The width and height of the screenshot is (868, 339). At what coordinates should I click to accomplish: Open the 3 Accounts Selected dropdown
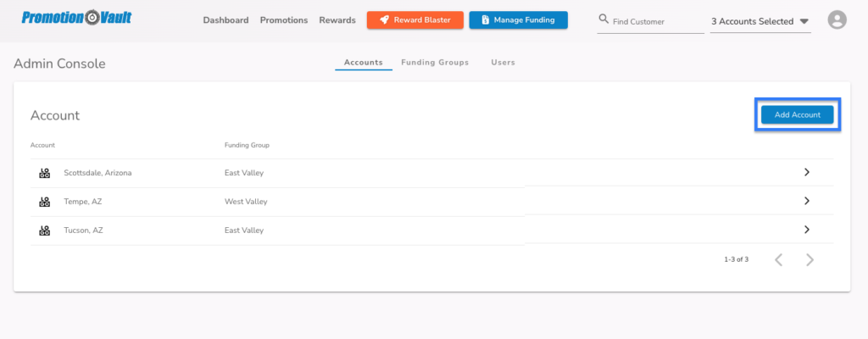pyautogui.click(x=760, y=21)
